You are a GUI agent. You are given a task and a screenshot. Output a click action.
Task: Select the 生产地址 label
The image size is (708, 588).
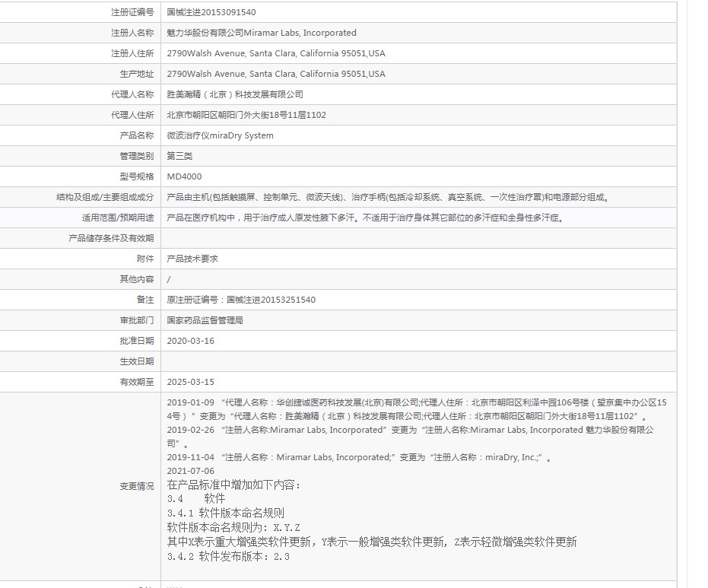point(137,74)
